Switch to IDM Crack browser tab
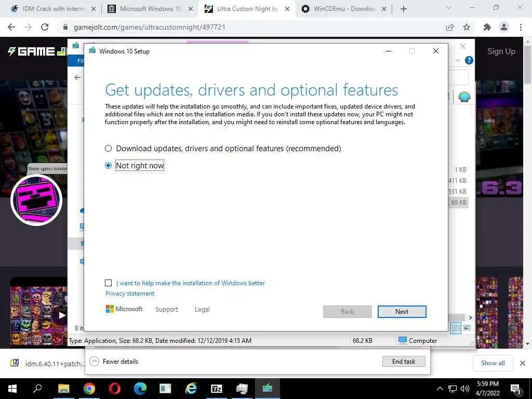Image resolution: width=532 pixels, height=399 pixels. click(x=54, y=9)
